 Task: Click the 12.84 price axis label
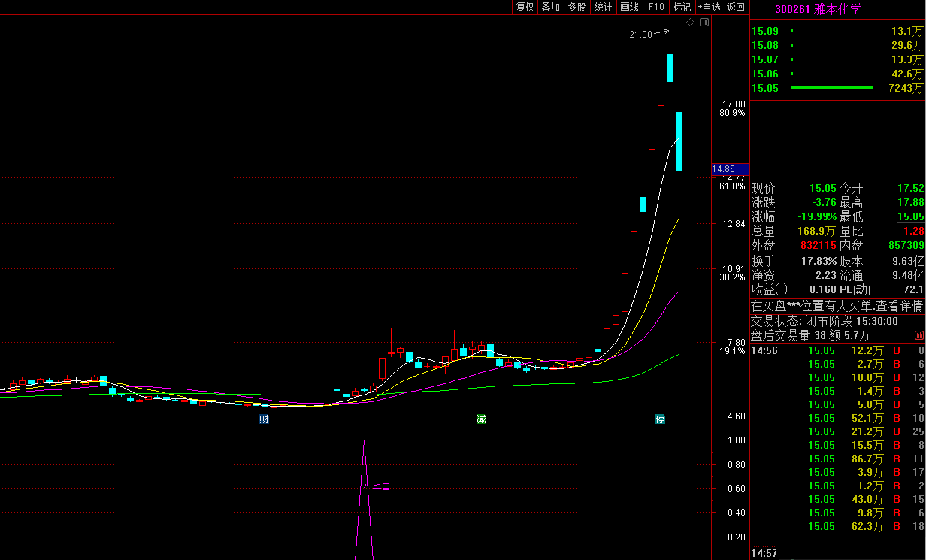(x=734, y=224)
